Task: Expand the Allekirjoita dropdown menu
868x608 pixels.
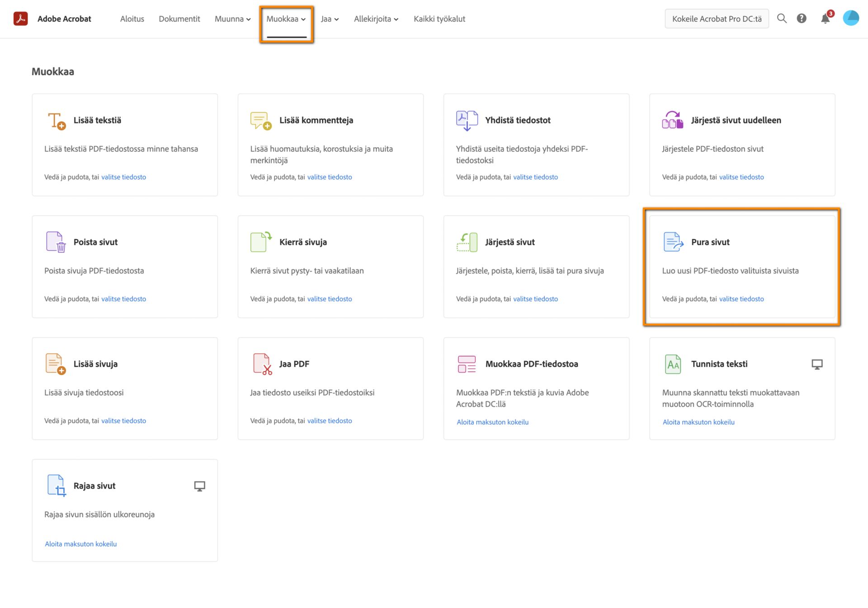Action: [x=376, y=19]
